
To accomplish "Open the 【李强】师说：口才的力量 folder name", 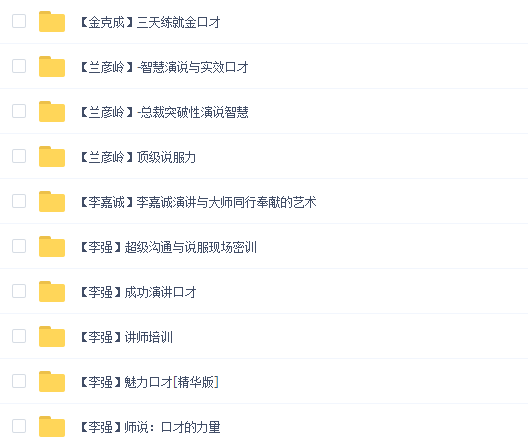I will tap(150, 427).
